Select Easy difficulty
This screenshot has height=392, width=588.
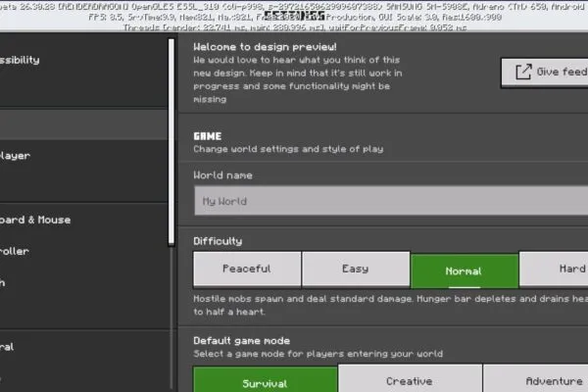point(356,269)
